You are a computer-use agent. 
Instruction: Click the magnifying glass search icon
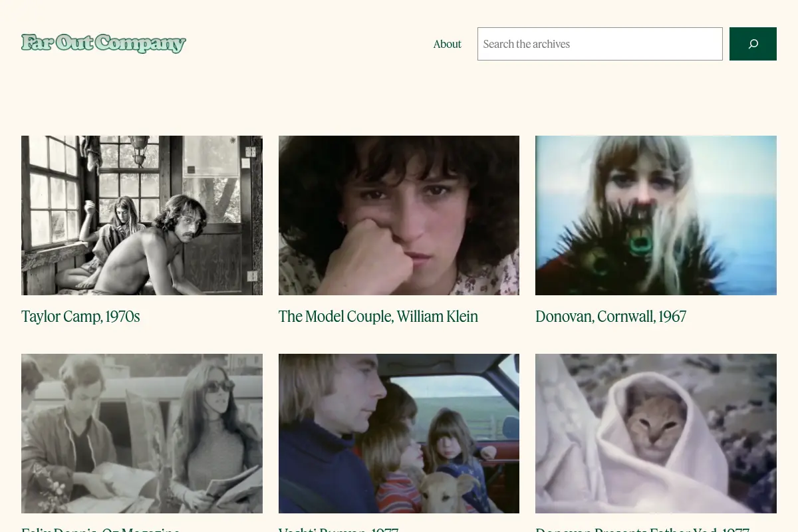pos(753,44)
